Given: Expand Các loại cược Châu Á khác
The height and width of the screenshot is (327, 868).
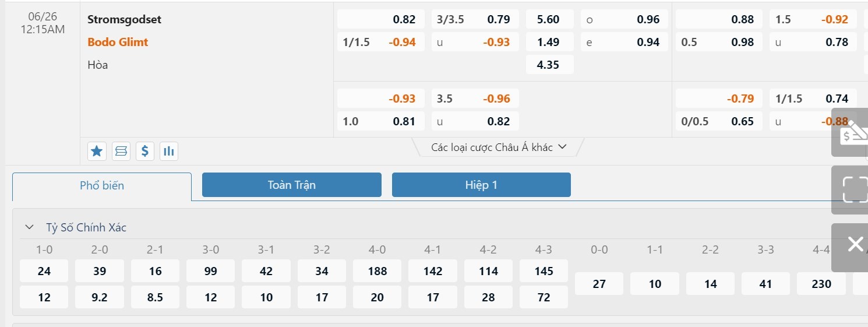Looking at the screenshot, I should (499, 147).
